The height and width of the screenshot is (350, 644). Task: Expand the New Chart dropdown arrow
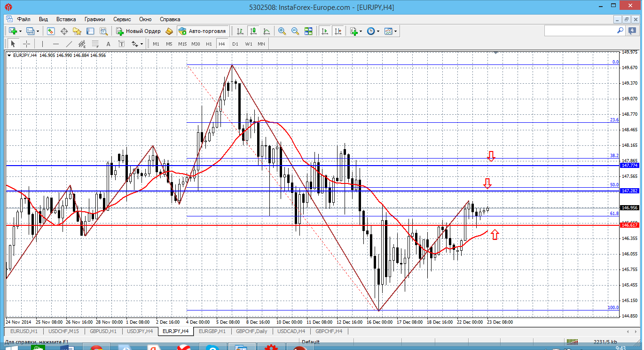click(20, 31)
